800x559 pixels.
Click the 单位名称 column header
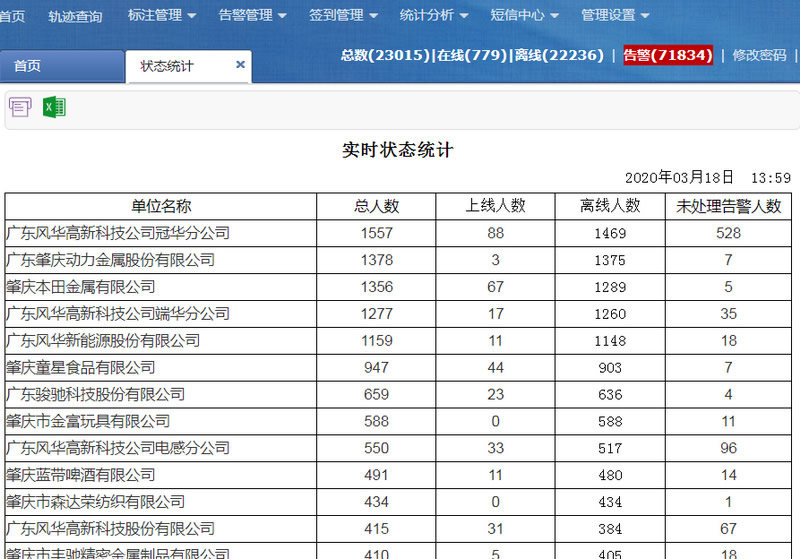pos(161,206)
